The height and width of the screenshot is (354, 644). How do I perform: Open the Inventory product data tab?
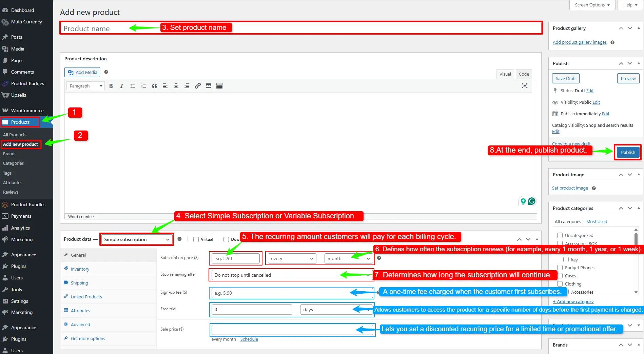(x=80, y=269)
